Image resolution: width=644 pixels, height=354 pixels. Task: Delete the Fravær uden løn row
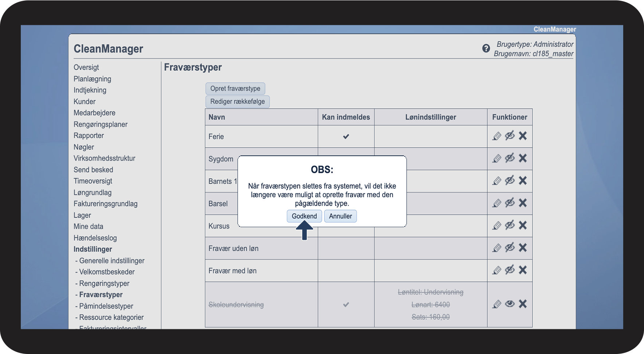point(523,248)
